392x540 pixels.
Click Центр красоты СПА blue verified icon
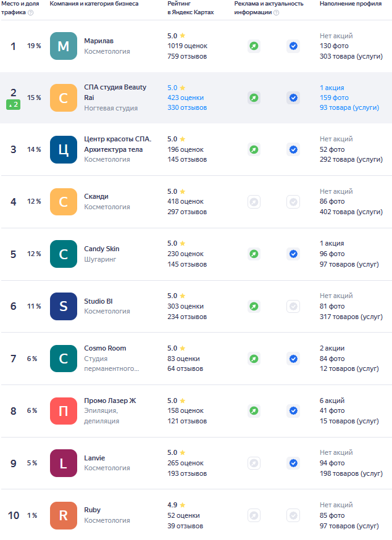(293, 149)
